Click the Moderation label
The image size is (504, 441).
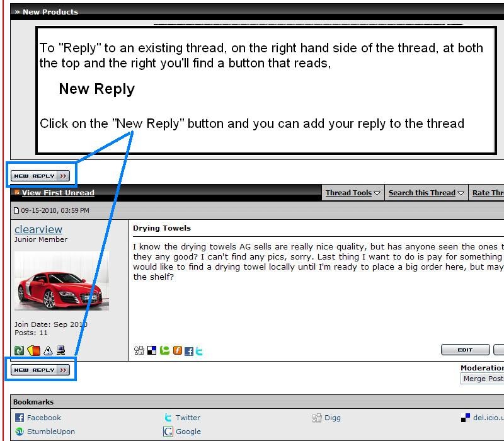(482, 368)
